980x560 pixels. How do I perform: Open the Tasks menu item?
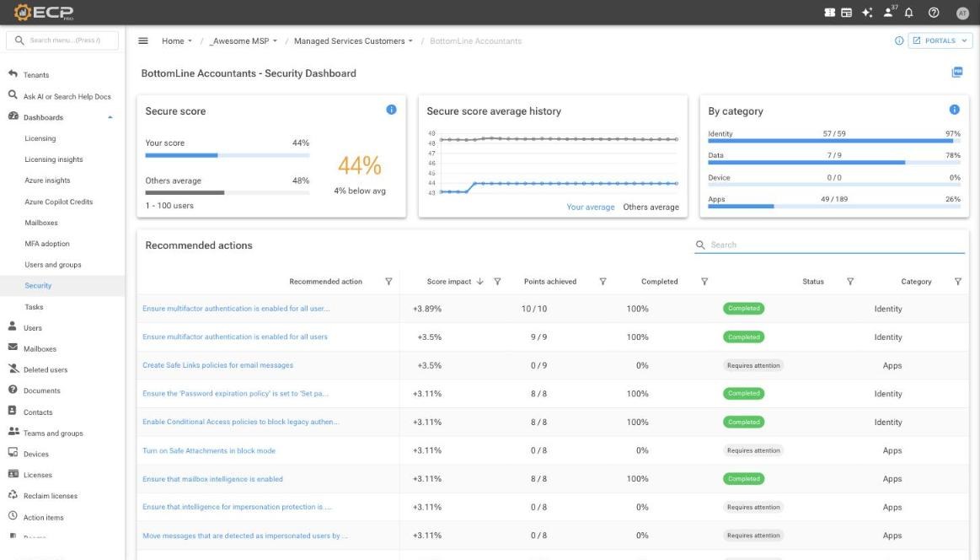tap(34, 307)
